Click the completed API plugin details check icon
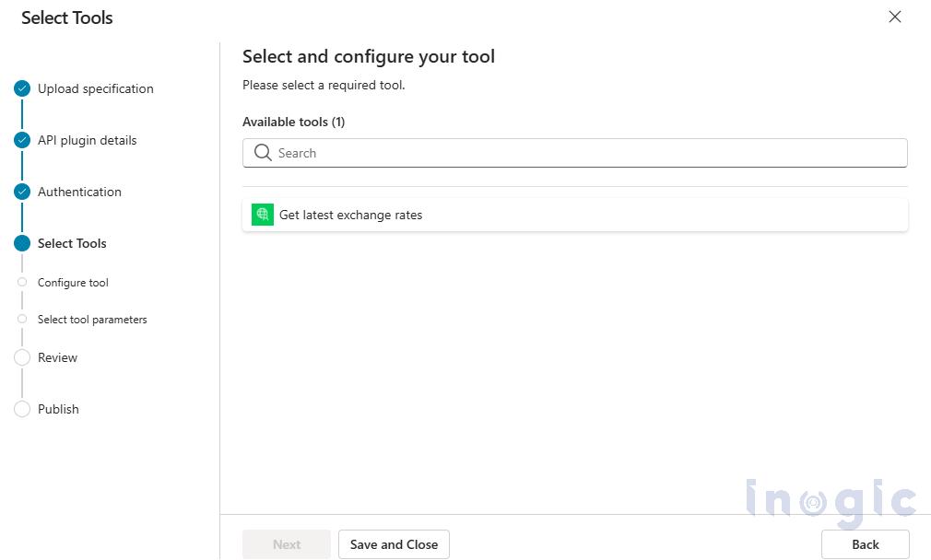The width and height of the screenshot is (931, 560). (21, 140)
